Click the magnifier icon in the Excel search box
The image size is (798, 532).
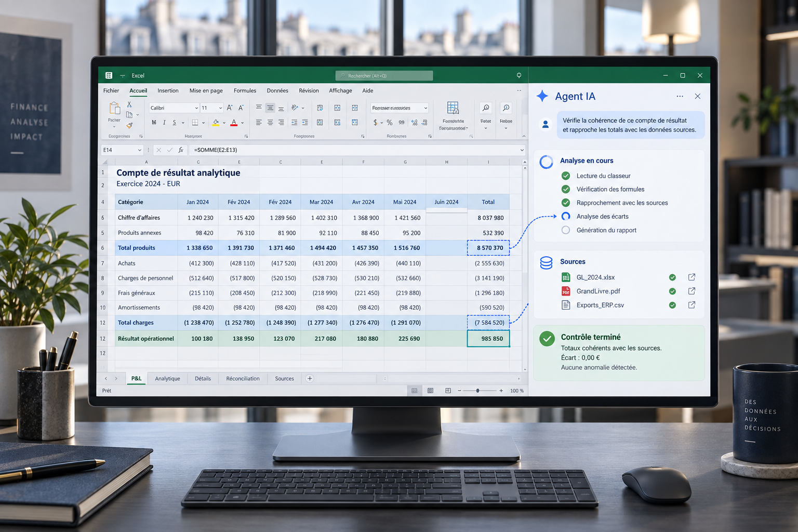[343, 76]
